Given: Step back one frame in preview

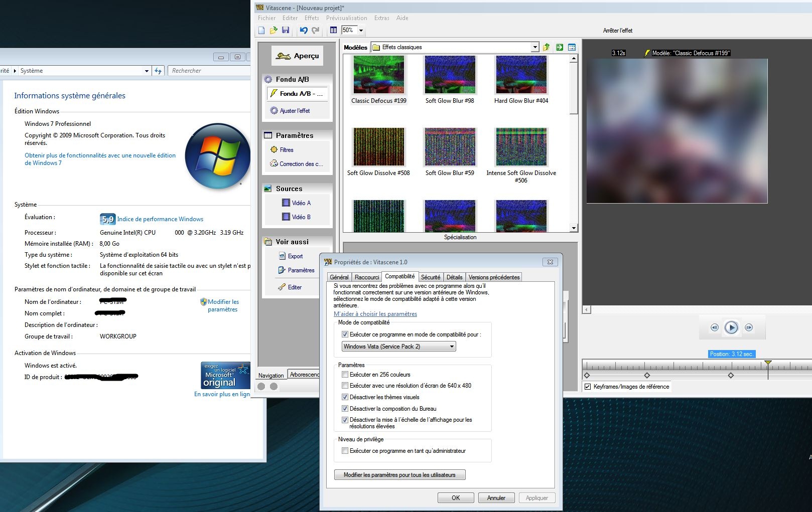Looking at the screenshot, I should (715, 327).
